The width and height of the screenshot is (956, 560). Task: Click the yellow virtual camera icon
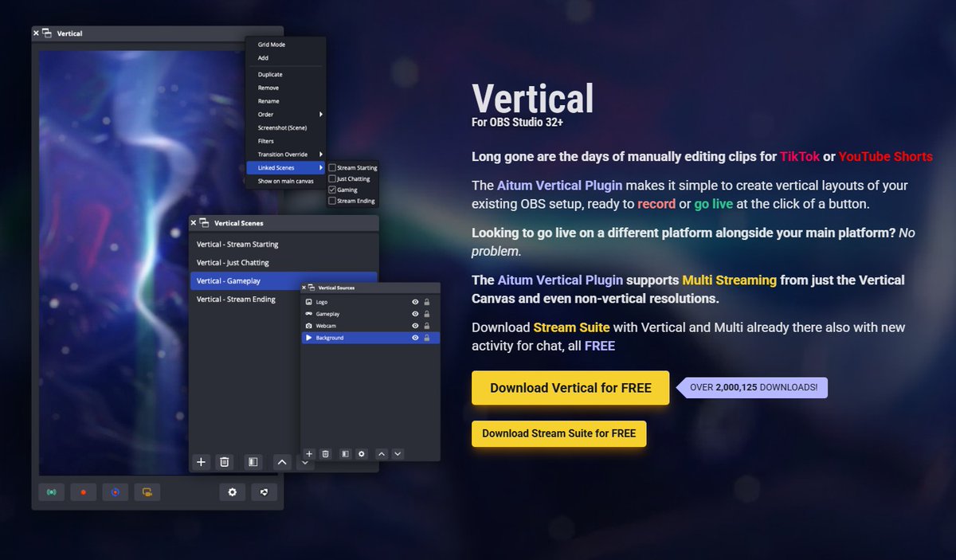tap(147, 492)
